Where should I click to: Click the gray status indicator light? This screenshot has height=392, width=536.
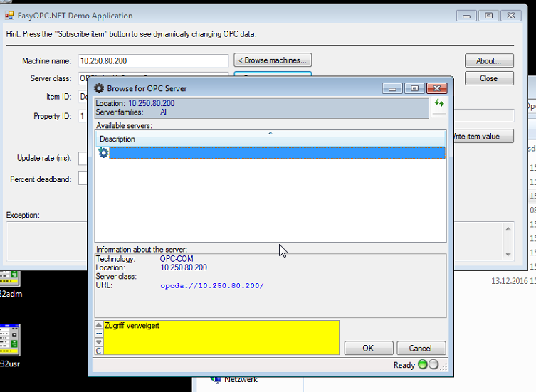[433, 365]
